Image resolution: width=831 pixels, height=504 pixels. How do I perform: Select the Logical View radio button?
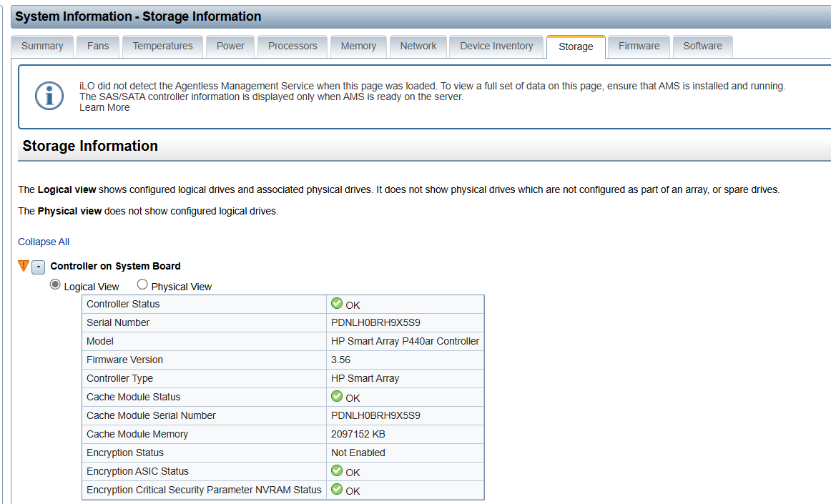tap(55, 285)
